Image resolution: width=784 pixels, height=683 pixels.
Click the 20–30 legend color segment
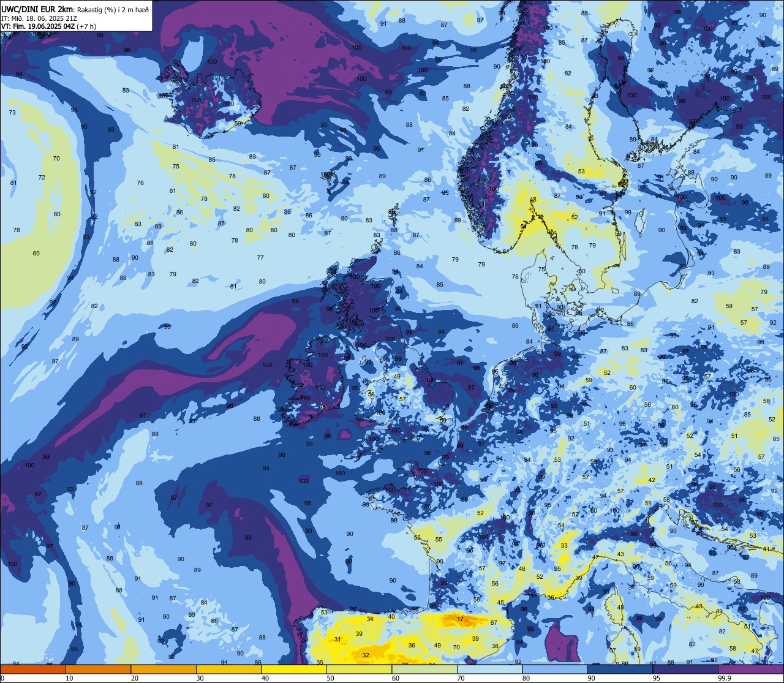(x=164, y=669)
